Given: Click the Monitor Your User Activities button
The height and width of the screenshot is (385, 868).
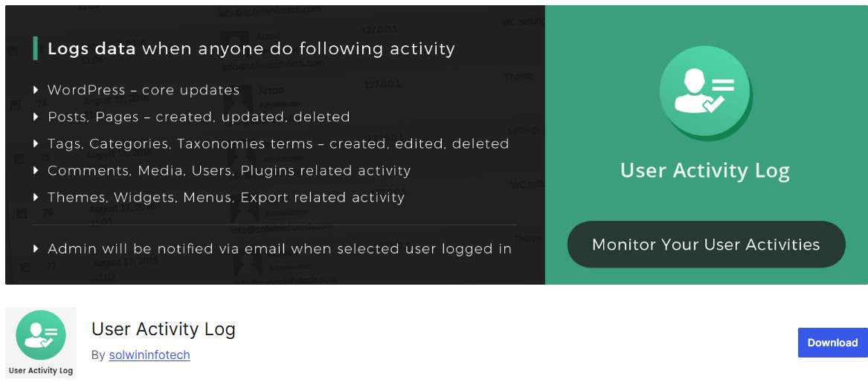Looking at the screenshot, I should 706,245.
